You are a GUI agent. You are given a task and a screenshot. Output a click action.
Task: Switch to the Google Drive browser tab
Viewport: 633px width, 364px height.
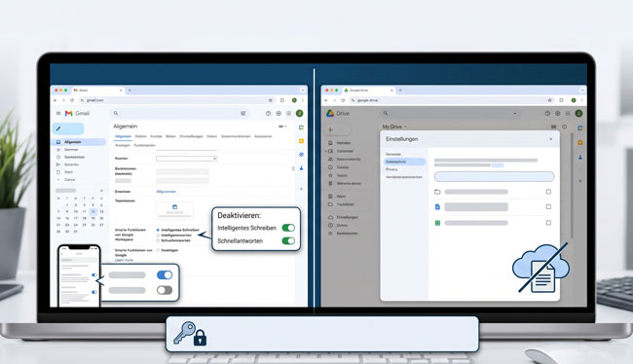[369, 90]
